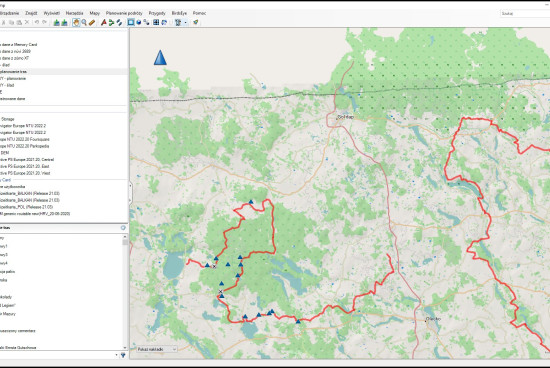Image resolution: width=550 pixels, height=368 pixels.
Task: Switch to the 3D globe view
Action: (139, 22)
